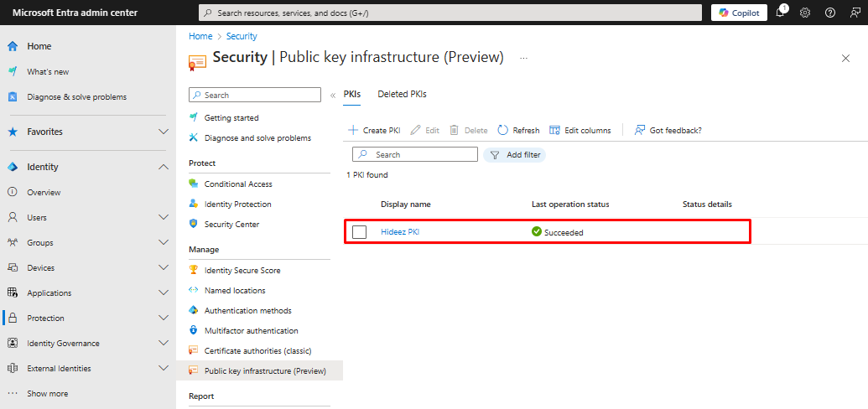Image resolution: width=868 pixels, height=409 pixels.
Task: Open the settings gear icon
Action: [805, 13]
